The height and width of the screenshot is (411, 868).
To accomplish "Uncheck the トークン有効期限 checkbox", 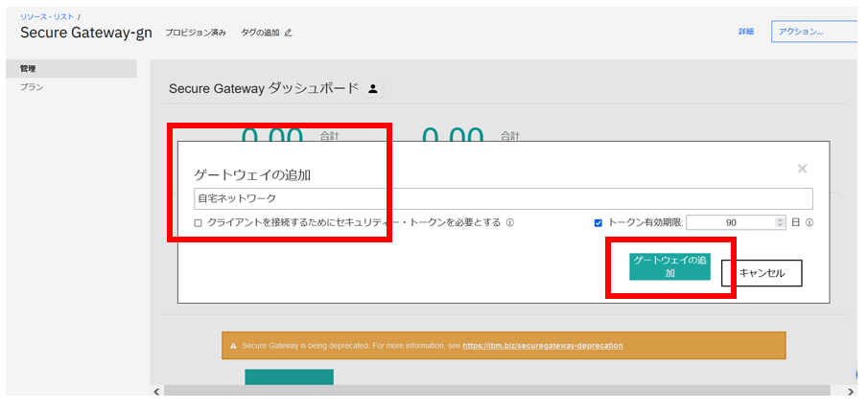I will pyautogui.click(x=598, y=223).
